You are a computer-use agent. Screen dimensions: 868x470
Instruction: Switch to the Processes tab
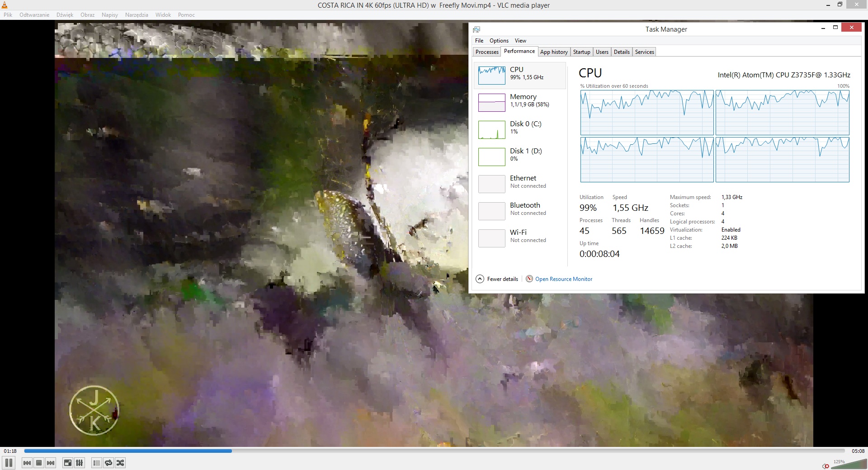(x=487, y=52)
